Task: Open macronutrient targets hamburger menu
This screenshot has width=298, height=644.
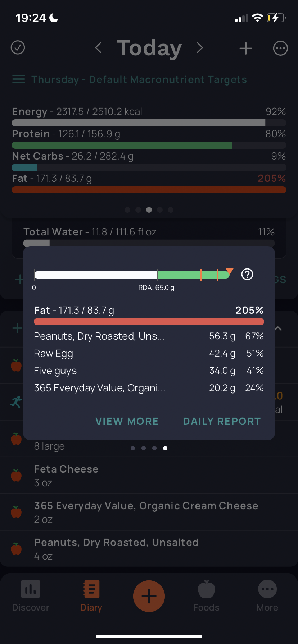Action: [x=19, y=79]
